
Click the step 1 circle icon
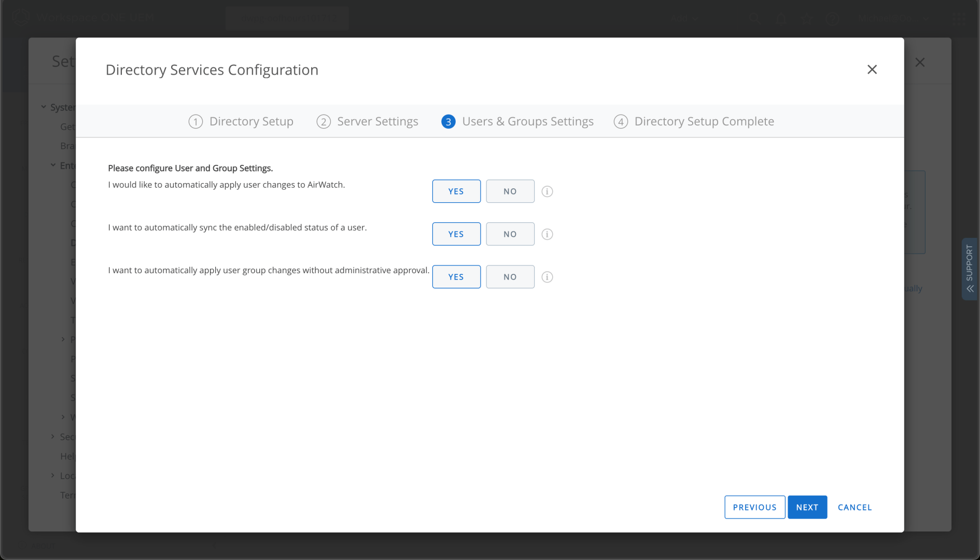195,122
